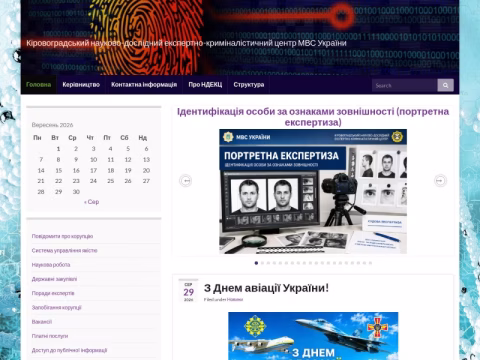This screenshot has height=360, width=480.
Task: Select calendar day 15
Action: (59, 170)
